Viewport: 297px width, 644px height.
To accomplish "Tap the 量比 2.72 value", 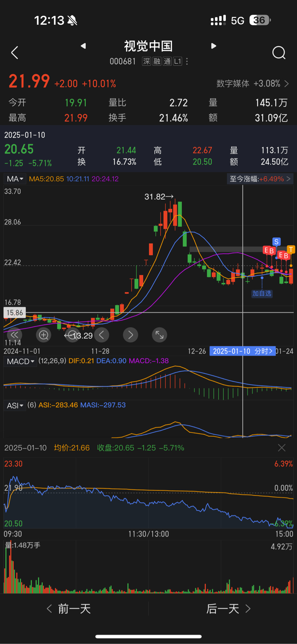I will tap(178, 103).
